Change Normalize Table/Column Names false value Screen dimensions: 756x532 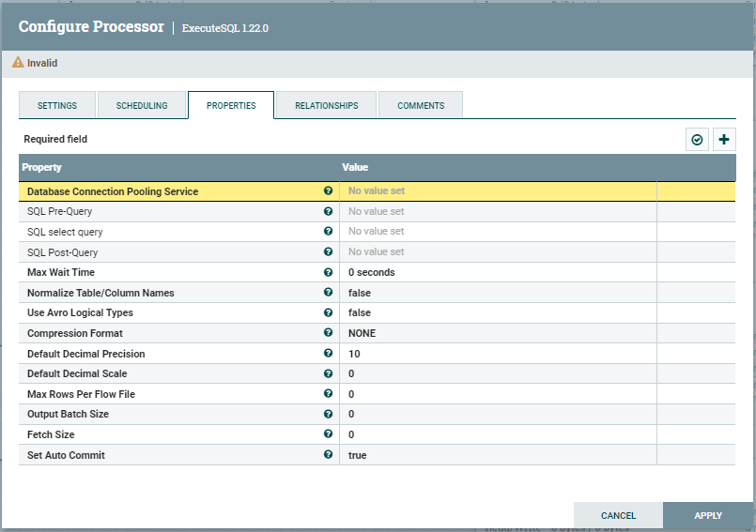click(498, 293)
